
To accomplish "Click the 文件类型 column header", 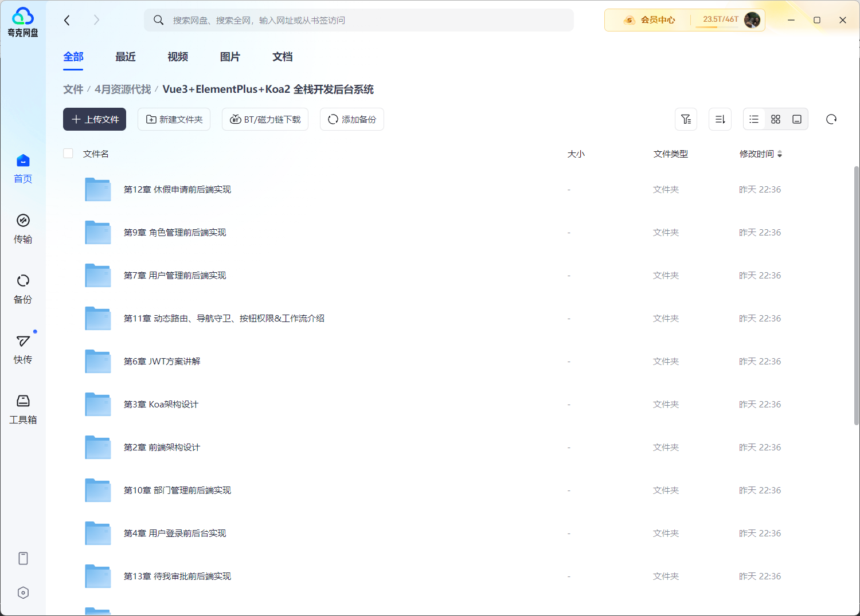I will coord(671,154).
